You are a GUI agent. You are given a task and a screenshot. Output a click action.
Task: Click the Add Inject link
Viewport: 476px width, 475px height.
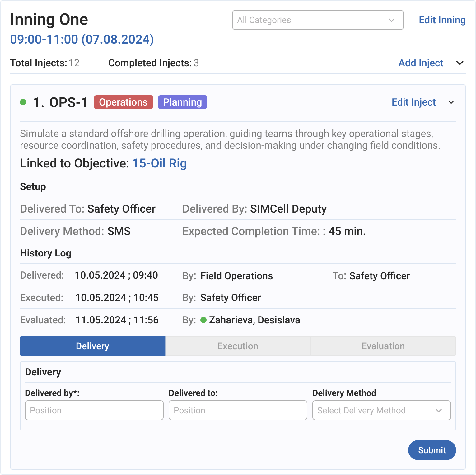pyautogui.click(x=421, y=63)
